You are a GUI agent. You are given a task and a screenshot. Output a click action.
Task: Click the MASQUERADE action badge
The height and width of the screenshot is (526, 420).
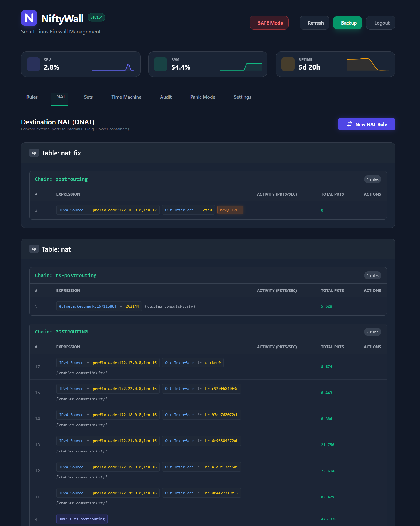[230, 210]
